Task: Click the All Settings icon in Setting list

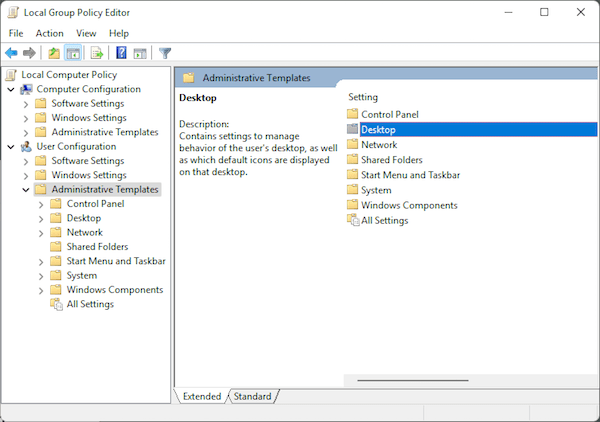Action: [353, 220]
